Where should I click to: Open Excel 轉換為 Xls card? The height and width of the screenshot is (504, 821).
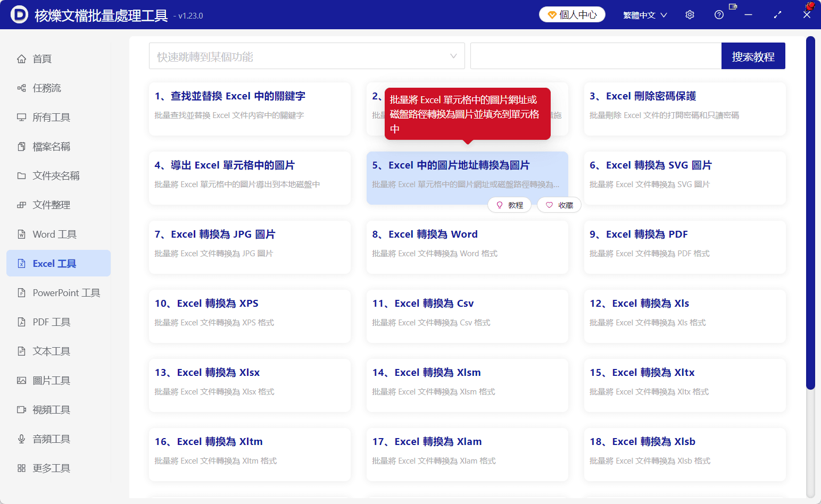[x=685, y=316]
